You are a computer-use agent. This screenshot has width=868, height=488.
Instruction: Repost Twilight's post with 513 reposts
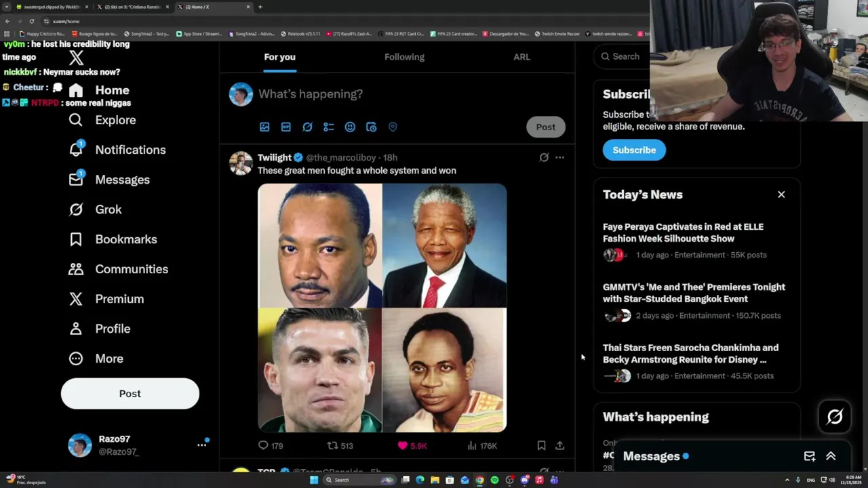340,445
